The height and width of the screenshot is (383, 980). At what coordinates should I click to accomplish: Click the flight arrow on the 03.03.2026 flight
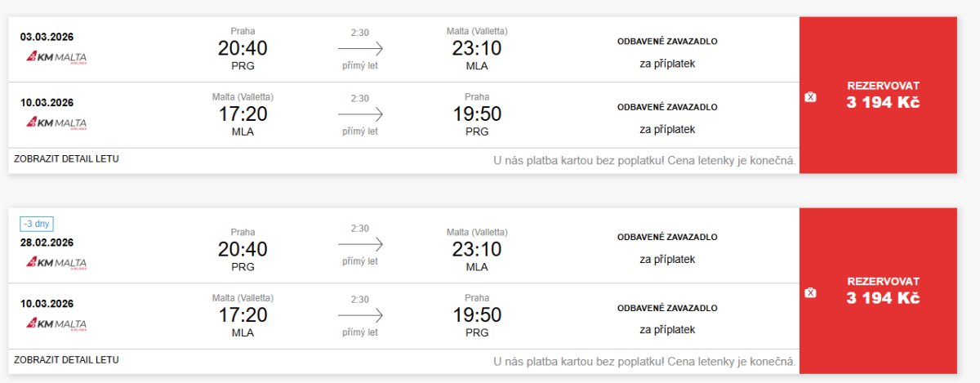(360, 48)
